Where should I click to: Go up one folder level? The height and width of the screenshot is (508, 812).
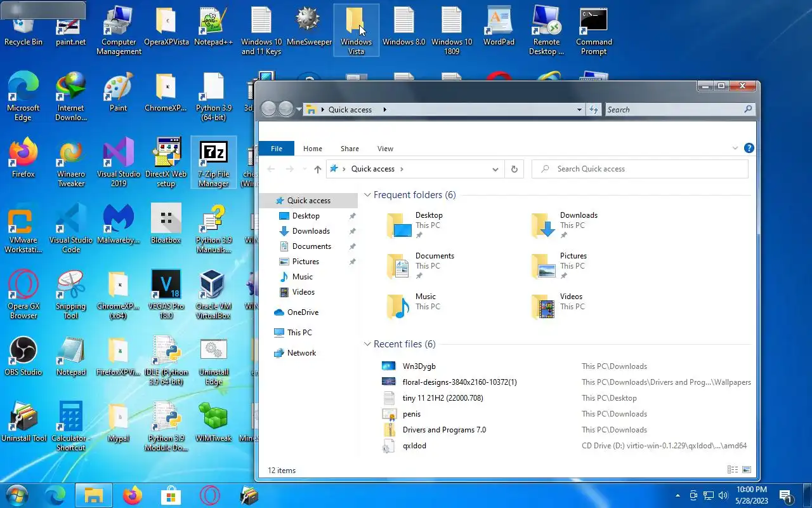point(318,169)
